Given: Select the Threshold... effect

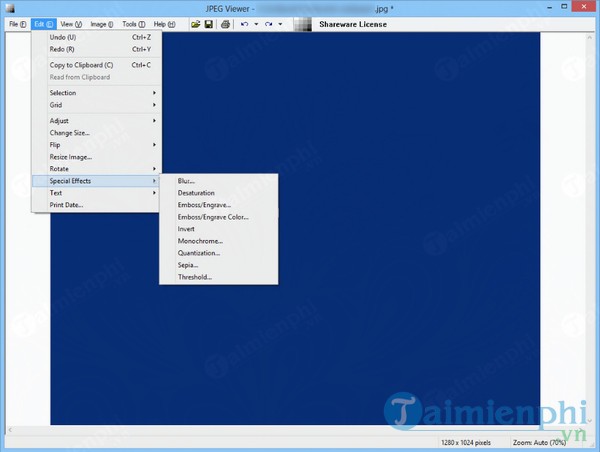Looking at the screenshot, I should [x=219, y=277].
